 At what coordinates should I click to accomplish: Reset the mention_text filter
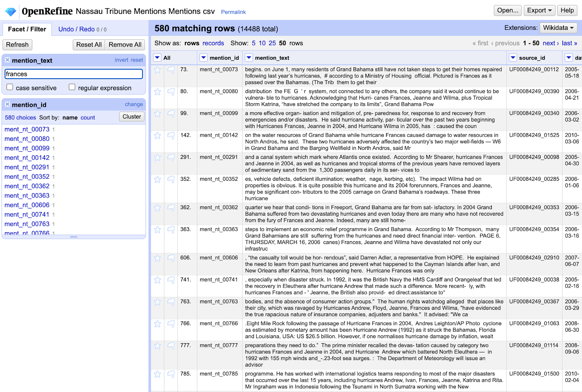pos(137,60)
